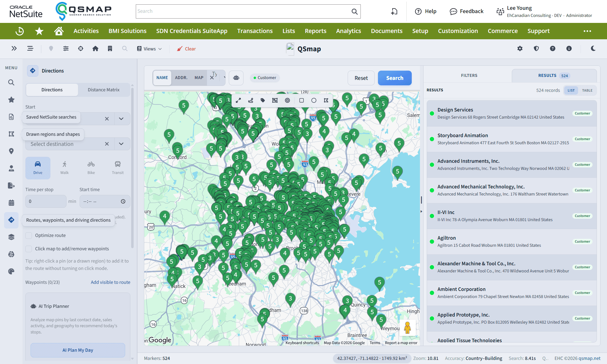Open the search type selector caret
607x364 pixels.
(x=224, y=78)
